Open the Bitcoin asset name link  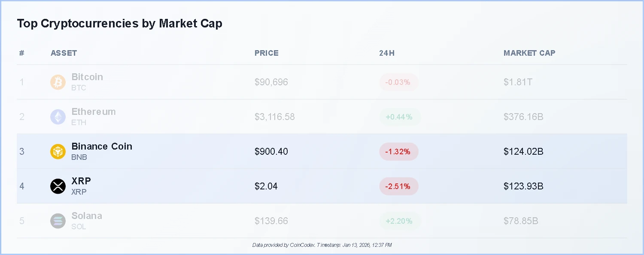coord(87,77)
